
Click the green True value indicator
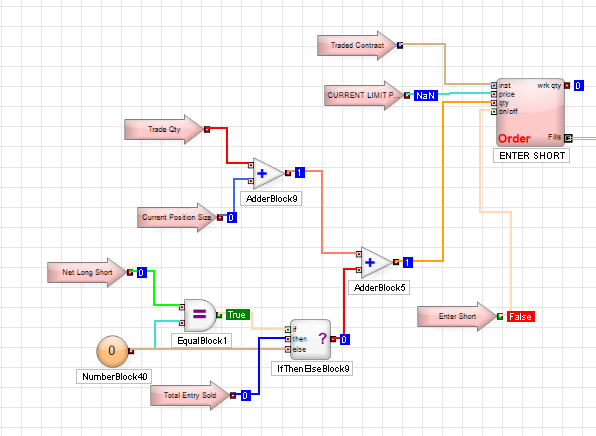(238, 315)
